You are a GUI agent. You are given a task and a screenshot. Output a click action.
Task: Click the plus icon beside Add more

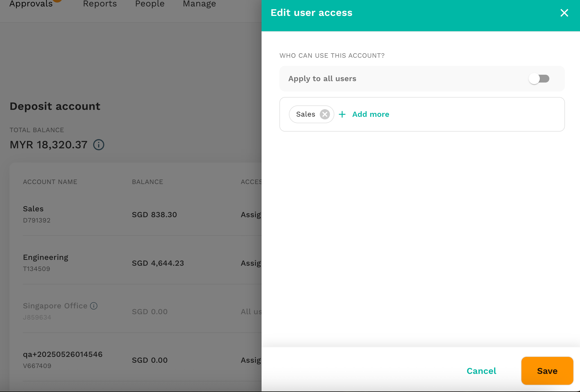(x=342, y=114)
